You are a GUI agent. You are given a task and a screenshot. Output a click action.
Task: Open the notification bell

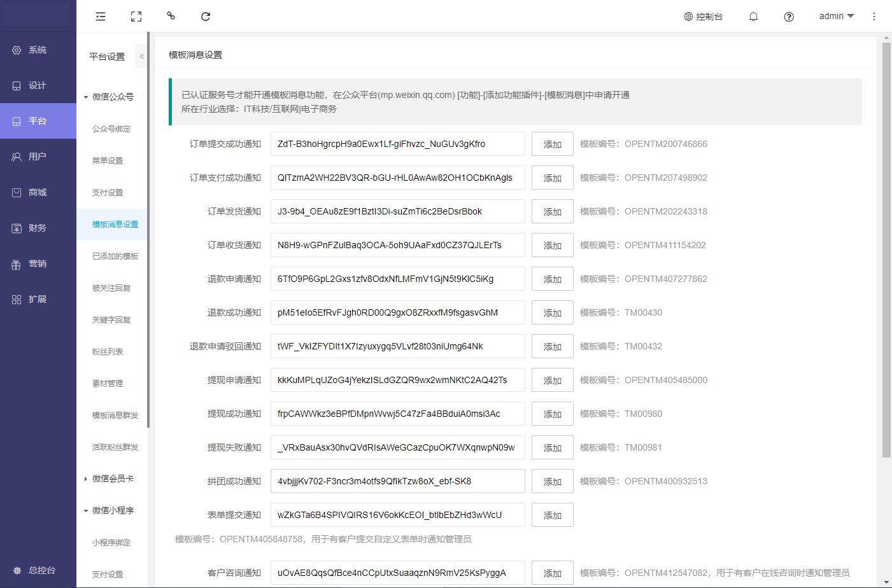pyautogui.click(x=753, y=17)
